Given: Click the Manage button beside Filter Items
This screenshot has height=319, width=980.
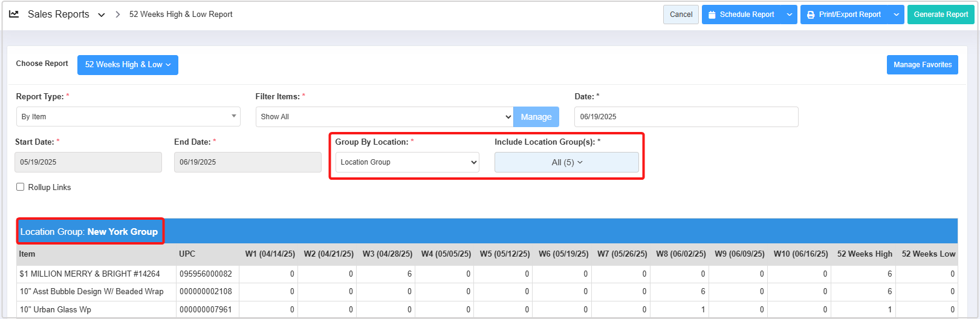Looking at the screenshot, I should pos(536,117).
